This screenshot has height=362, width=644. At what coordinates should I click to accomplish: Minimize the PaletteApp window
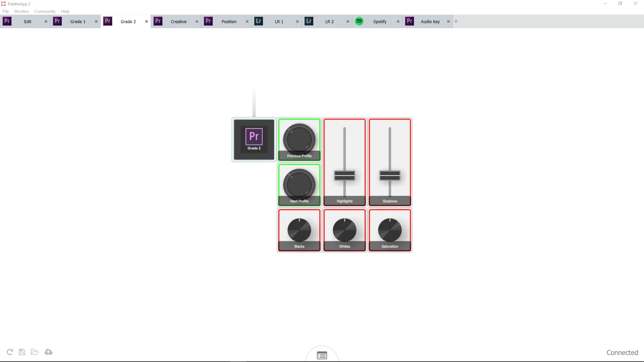[605, 4]
